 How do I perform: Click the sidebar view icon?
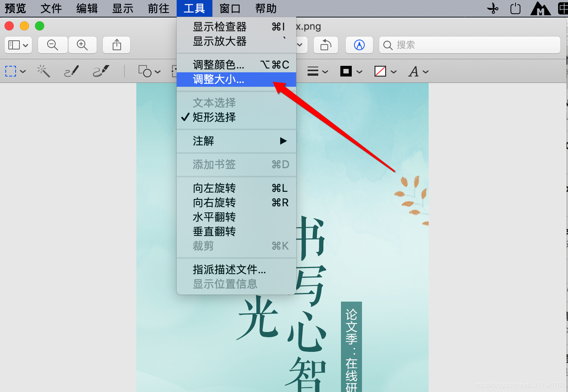(14, 45)
